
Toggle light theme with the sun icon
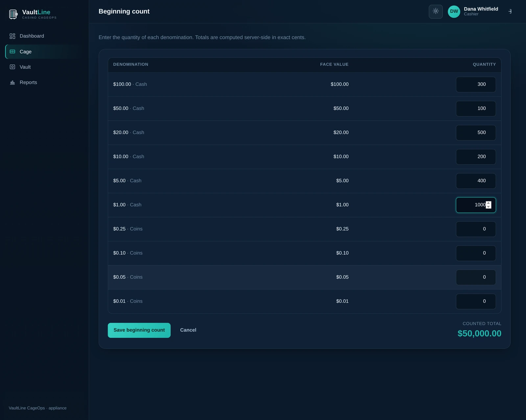click(436, 12)
